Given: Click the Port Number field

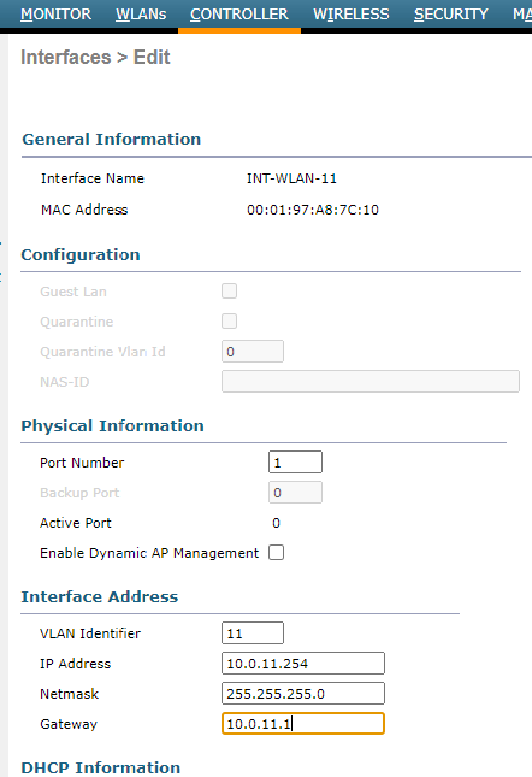Looking at the screenshot, I should pos(295,462).
